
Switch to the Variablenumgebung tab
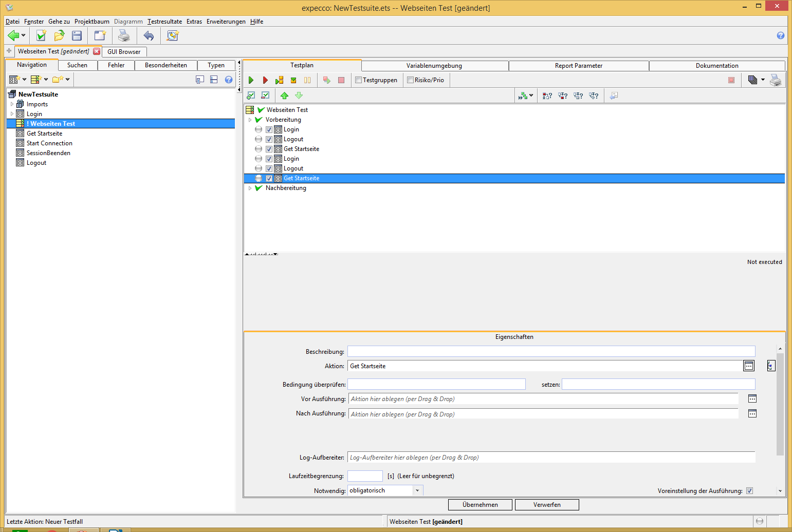[434, 66]
